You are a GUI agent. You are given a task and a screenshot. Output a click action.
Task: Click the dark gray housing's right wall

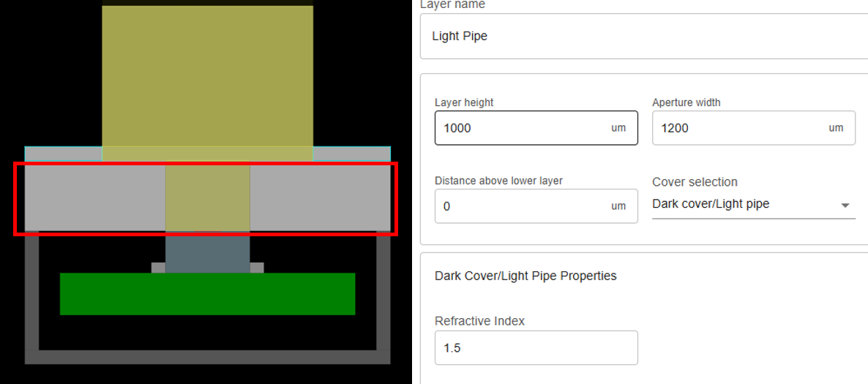click(x=383, y=293)
